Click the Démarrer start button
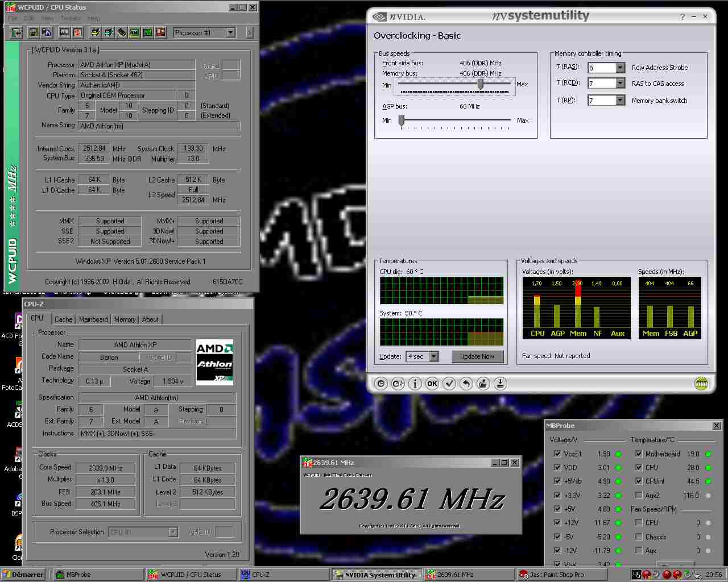 click(23, 575)
